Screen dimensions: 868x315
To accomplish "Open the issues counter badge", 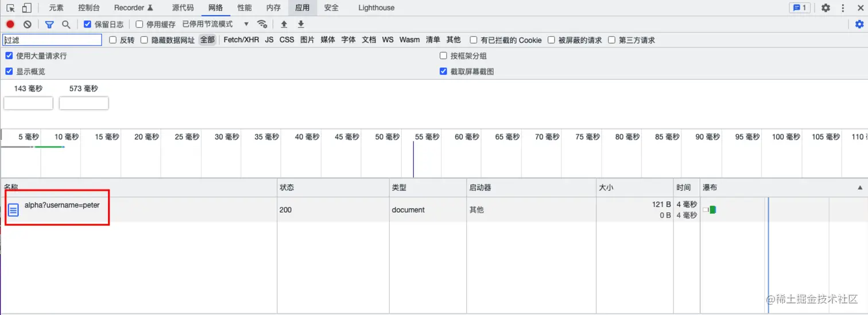I will click(800, 8).
